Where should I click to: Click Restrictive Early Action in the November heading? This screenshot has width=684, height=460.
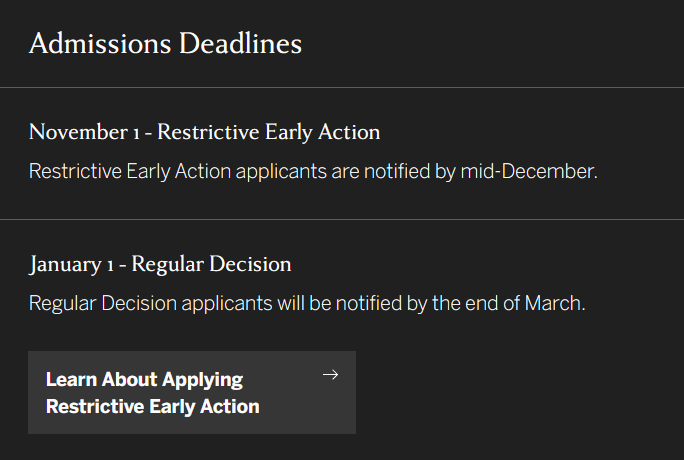pos(268,132)
